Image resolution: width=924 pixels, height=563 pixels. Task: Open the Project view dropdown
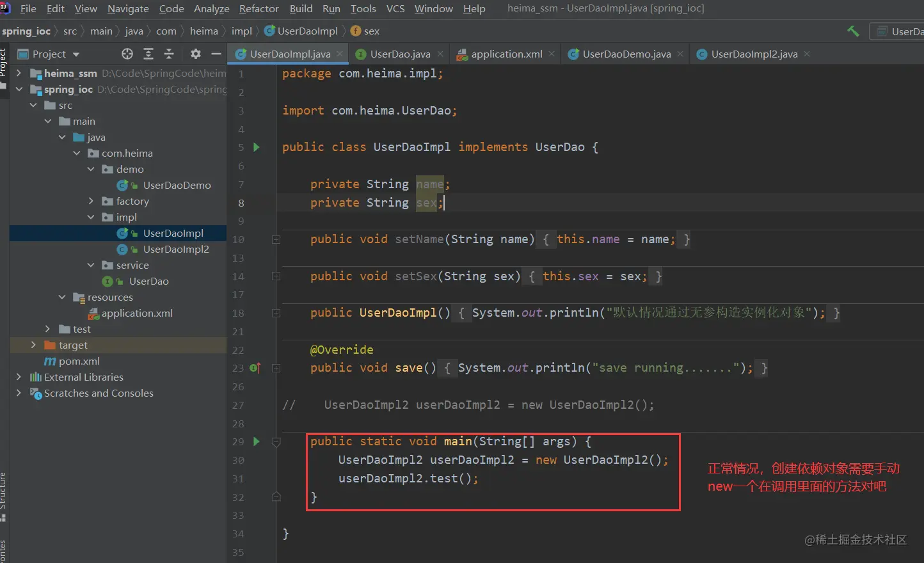[76, 54]
